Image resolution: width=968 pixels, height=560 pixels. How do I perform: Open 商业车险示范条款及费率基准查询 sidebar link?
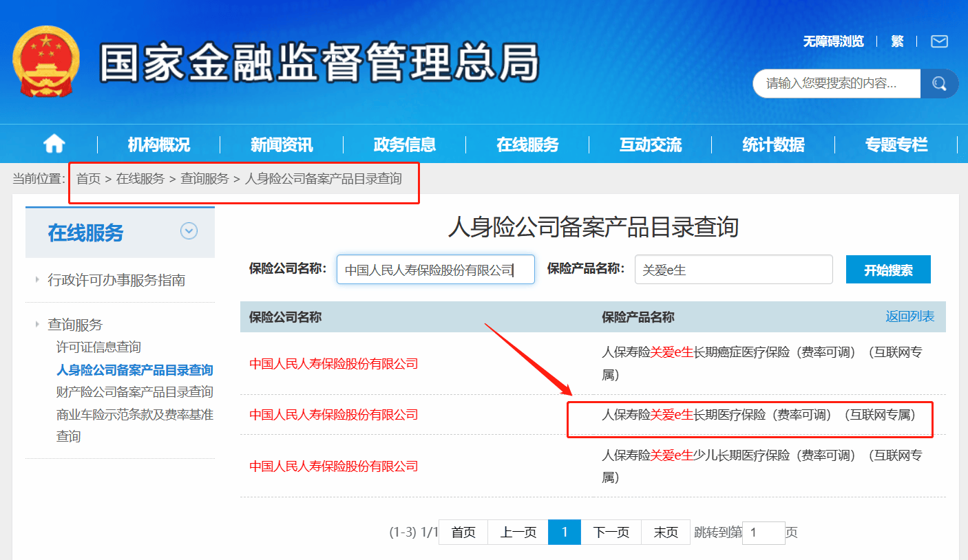[135, 425]
